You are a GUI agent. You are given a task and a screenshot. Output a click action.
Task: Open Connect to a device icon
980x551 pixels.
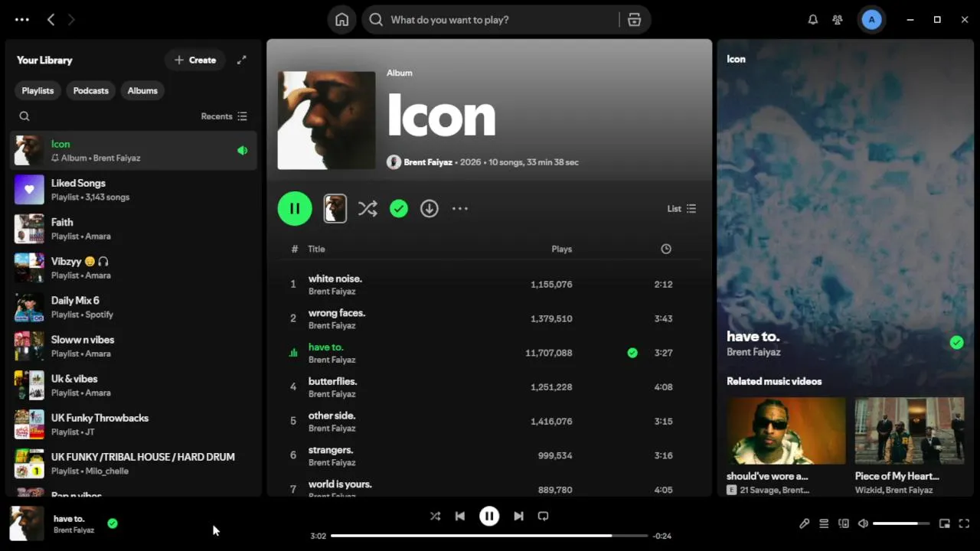pyautogui.click(x=844, y=523)
